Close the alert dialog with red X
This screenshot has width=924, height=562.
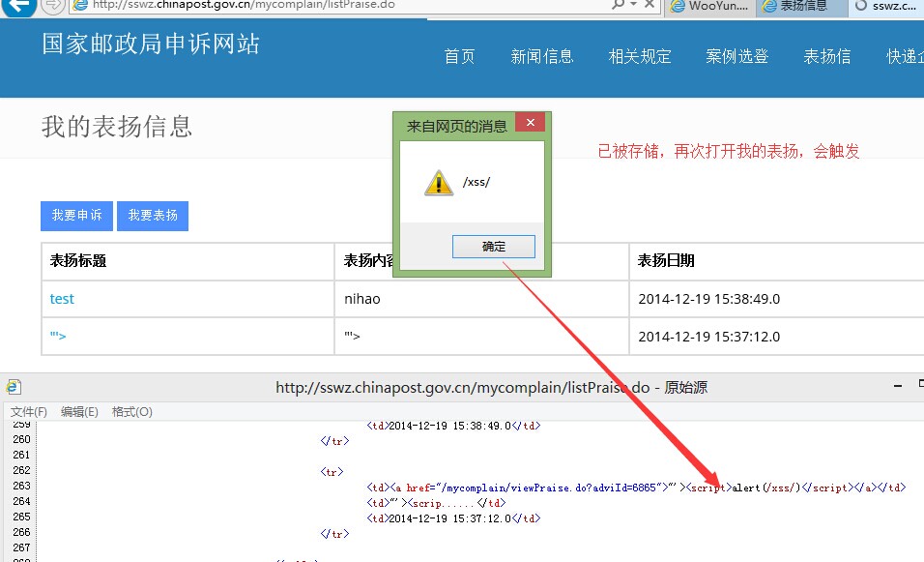[530, 122]
